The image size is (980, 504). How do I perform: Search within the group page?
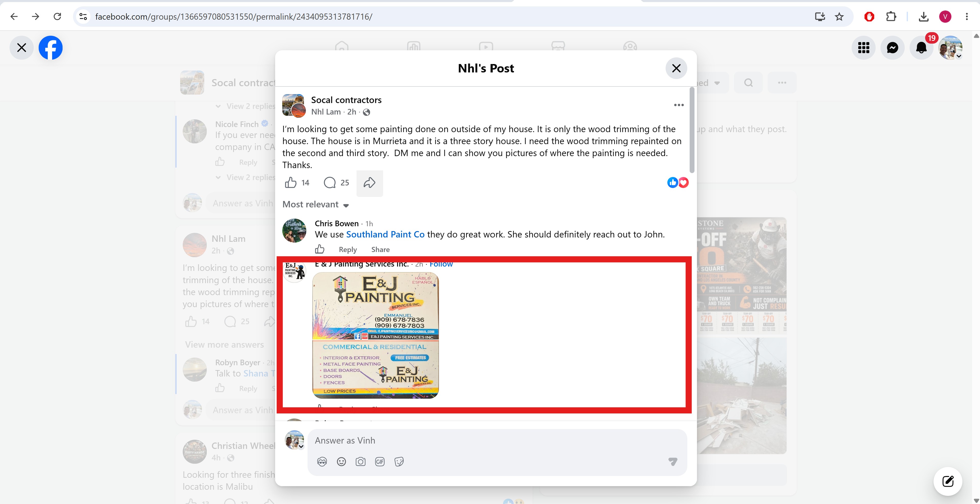coord(748,83)
